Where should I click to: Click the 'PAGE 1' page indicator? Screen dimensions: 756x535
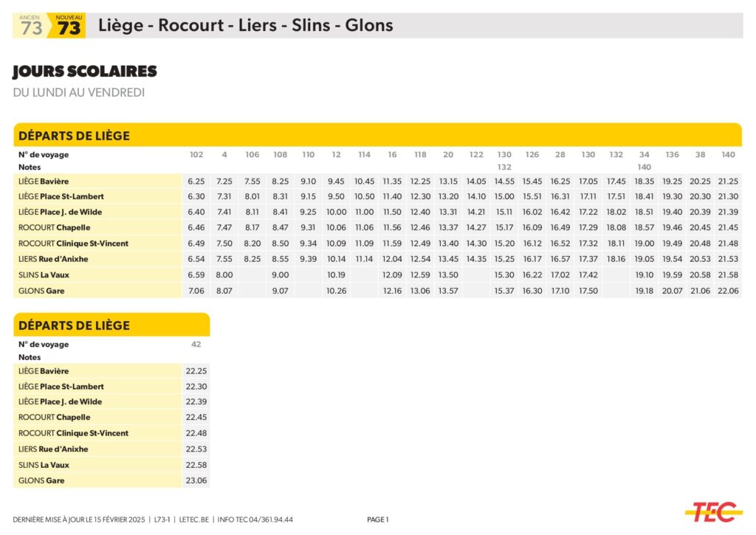(x=378, y=520)
